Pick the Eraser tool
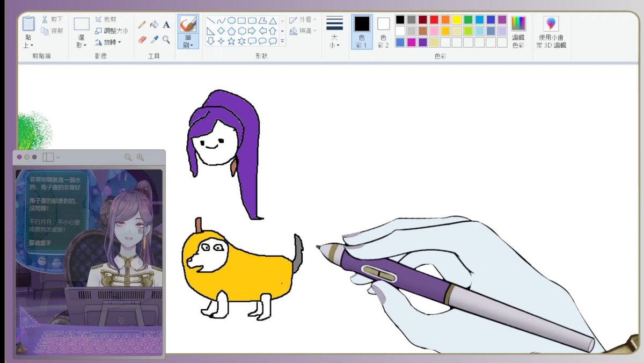 click(x=142, y=39)
